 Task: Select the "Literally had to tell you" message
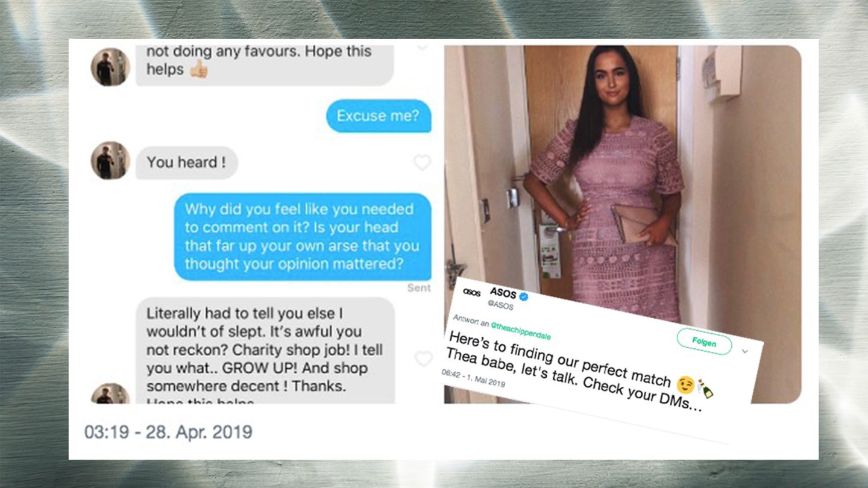click(265, 350)
